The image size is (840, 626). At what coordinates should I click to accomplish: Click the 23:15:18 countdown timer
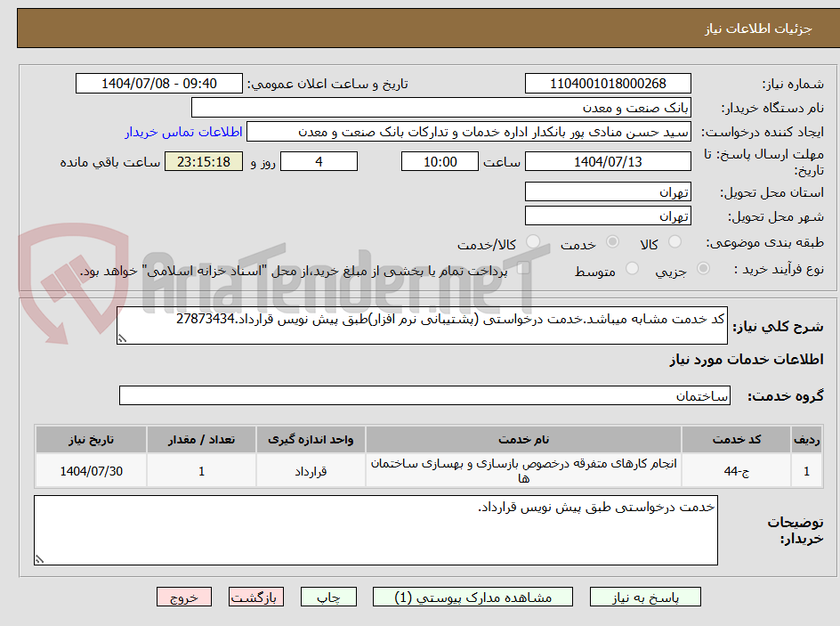point(203,161)
